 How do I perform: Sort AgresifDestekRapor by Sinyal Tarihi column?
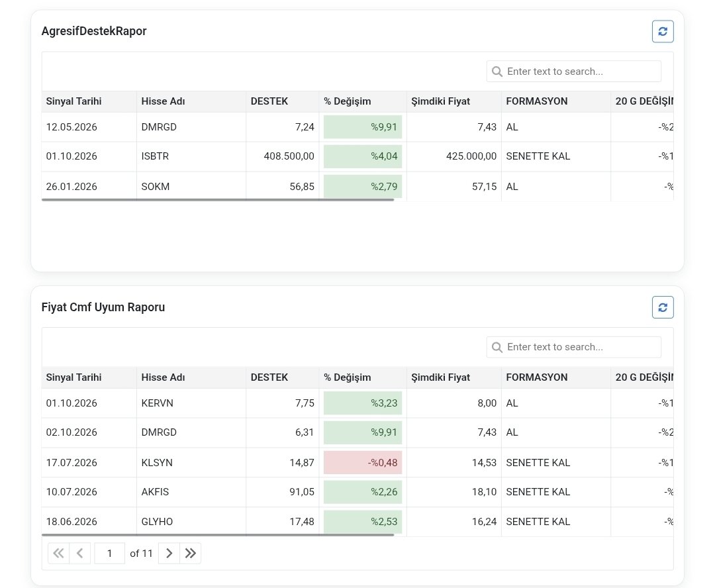pyautogui.click(x=89, y=101)
